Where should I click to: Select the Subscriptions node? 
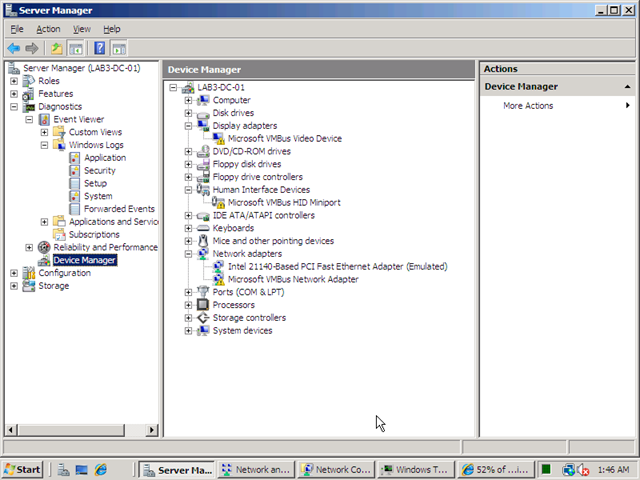94,235
